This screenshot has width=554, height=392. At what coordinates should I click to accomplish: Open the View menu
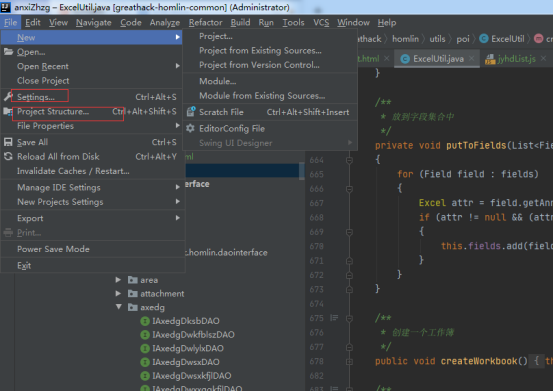[x=58, y=23]
